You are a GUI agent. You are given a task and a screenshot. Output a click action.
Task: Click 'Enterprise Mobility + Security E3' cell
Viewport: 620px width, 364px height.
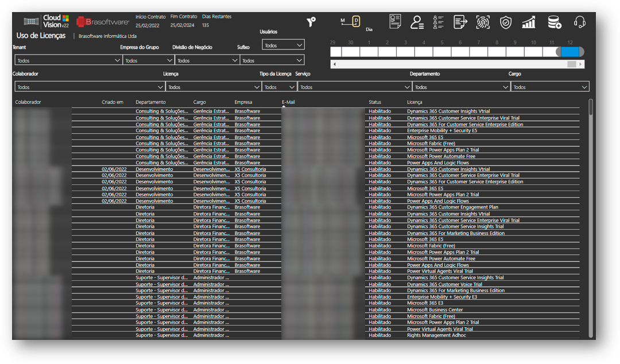442,297
